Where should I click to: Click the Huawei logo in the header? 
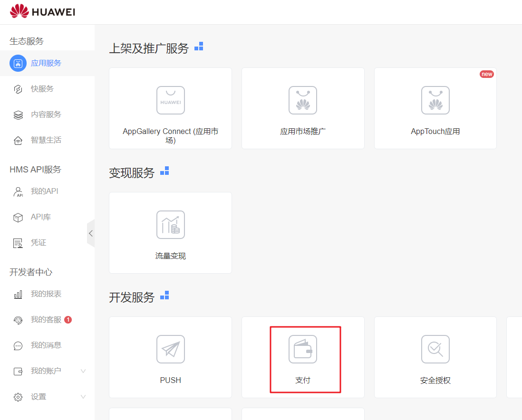coord(43,12)
